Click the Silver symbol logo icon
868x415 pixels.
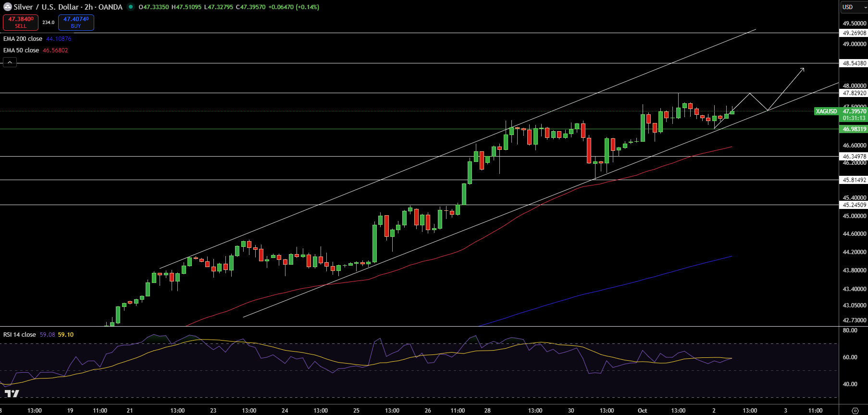[x=7, y=7]
